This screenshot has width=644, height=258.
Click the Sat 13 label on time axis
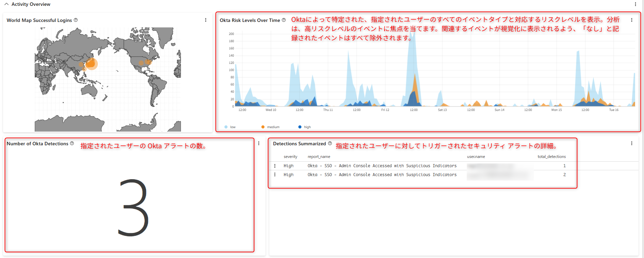pyautogui.click(x=442, y=110)
